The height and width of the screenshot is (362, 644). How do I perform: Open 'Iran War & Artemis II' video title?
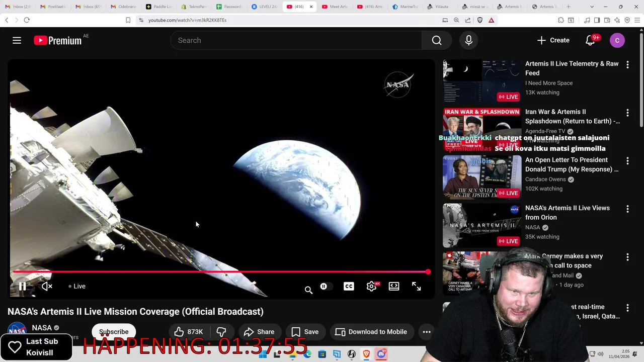tap(573, 116)
